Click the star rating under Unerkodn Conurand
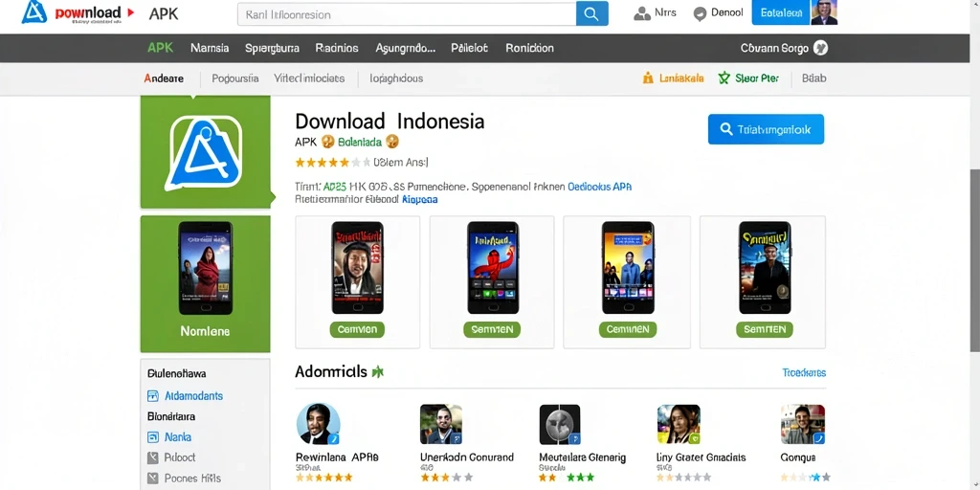The width and height of the screenshot is (980, 490). coord(446,477)
